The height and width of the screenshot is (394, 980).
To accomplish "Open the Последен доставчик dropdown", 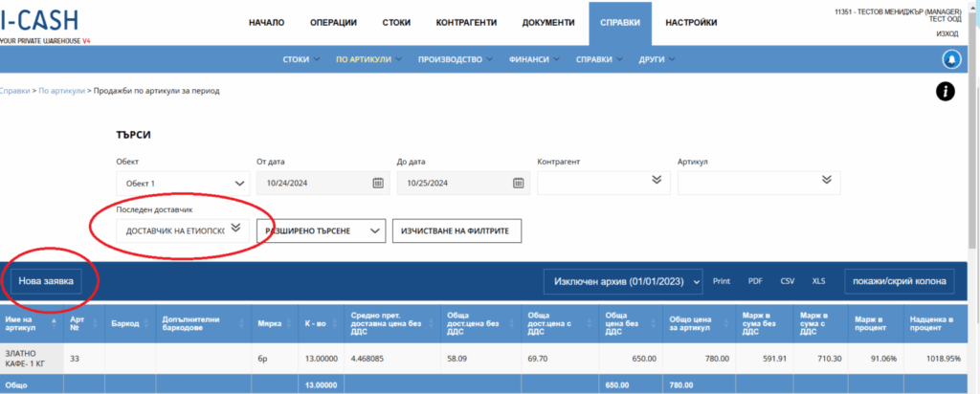I will (235, 230).
